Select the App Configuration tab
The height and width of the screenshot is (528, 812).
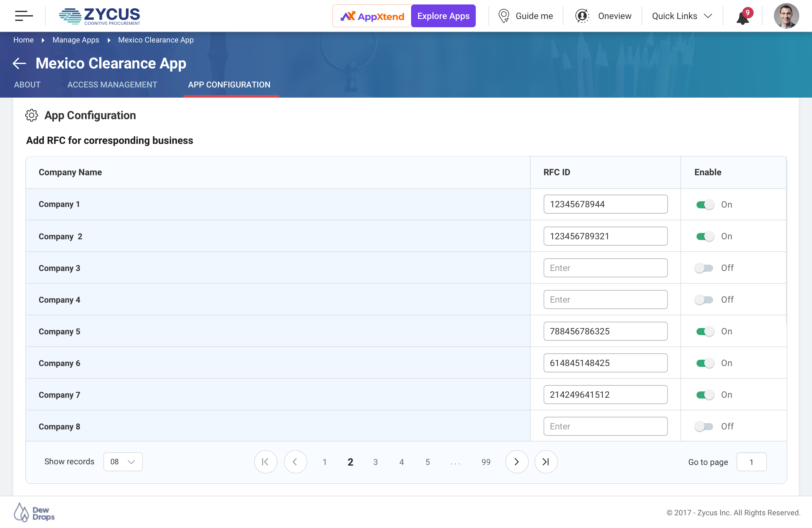pyautogui.click(x=229, y=85)
